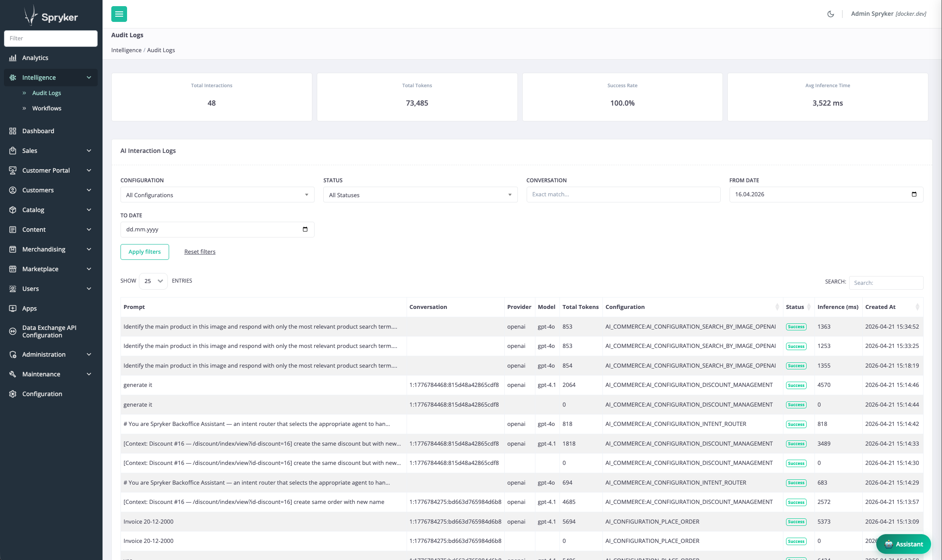Screen dimensions: 942x560
Task: Open the To Date calendar picker icon
Action: click(x=305, y=230)
